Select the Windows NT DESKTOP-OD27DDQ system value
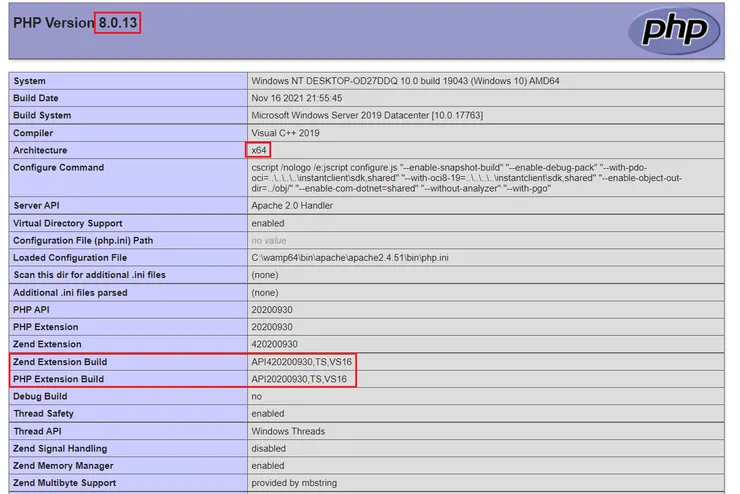 click(405, 81)
